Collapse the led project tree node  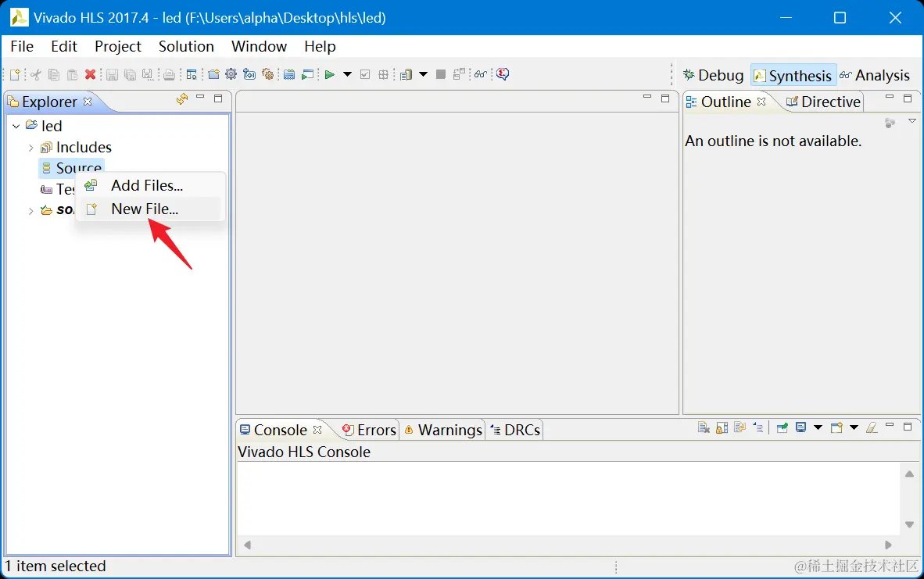pos(16,126)
